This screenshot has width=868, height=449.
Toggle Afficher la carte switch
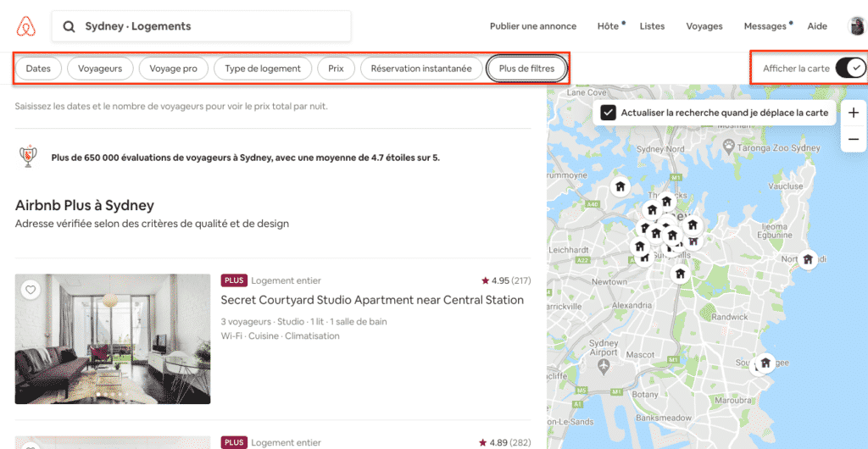point(850,68)
